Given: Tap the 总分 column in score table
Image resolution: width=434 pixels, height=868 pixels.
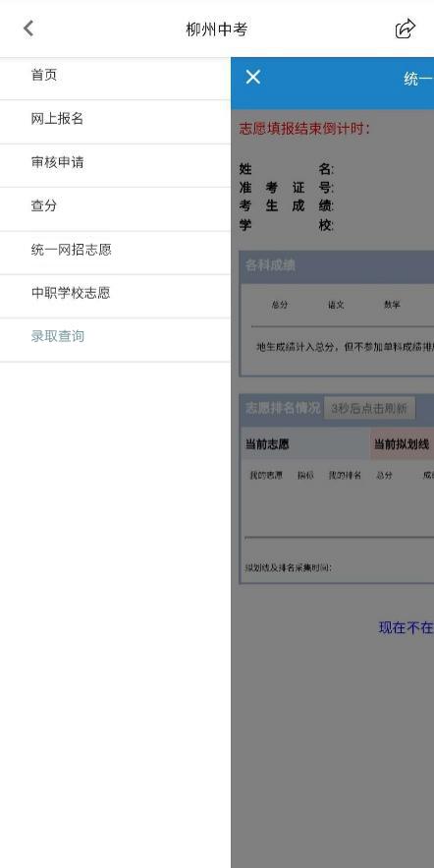Looking at the screenshot, I should point(280,305).
